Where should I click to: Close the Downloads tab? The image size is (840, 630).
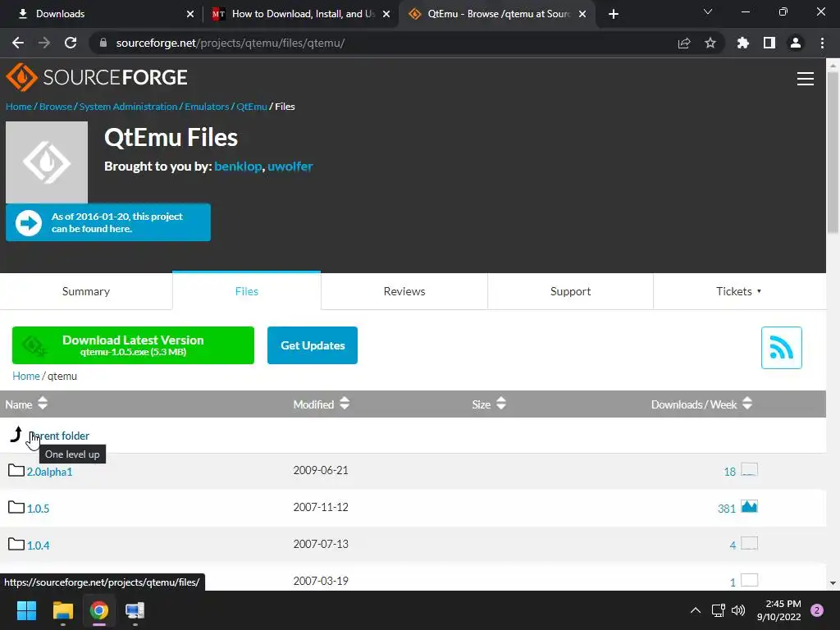(190, 14)
